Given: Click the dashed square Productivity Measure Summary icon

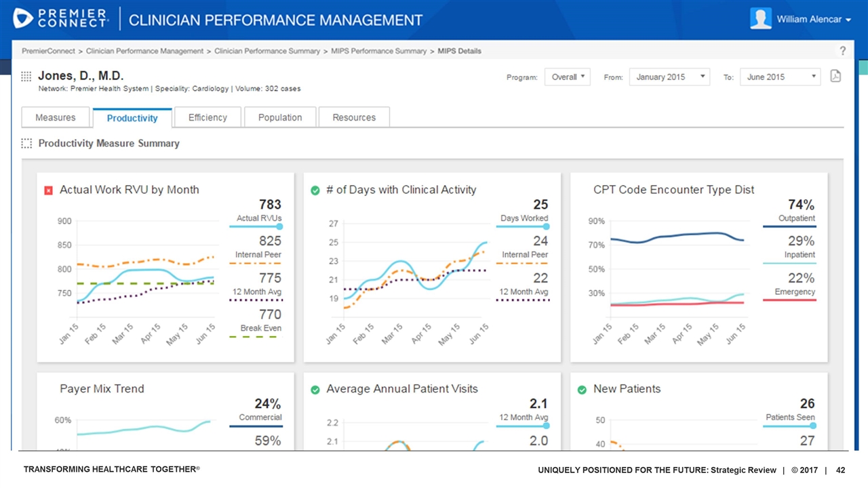Looking at the screenshot, I should 26,144.
